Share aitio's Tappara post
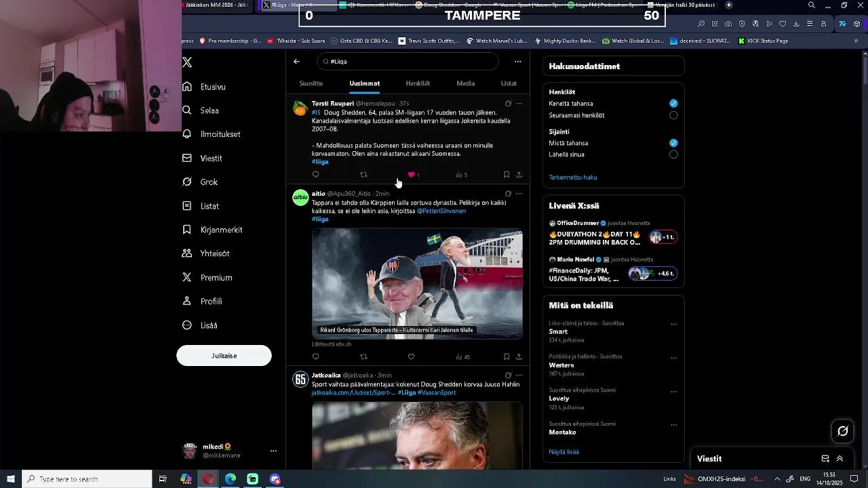Screen dimensions: 868x488 tap(519, 357)
